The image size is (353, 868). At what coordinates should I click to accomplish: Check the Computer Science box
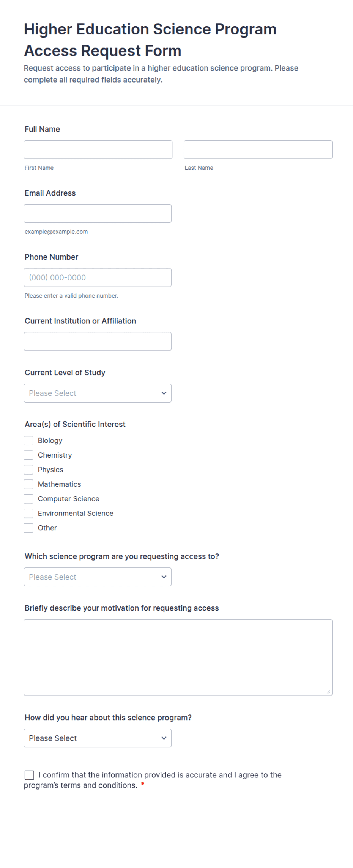(28, 499)
